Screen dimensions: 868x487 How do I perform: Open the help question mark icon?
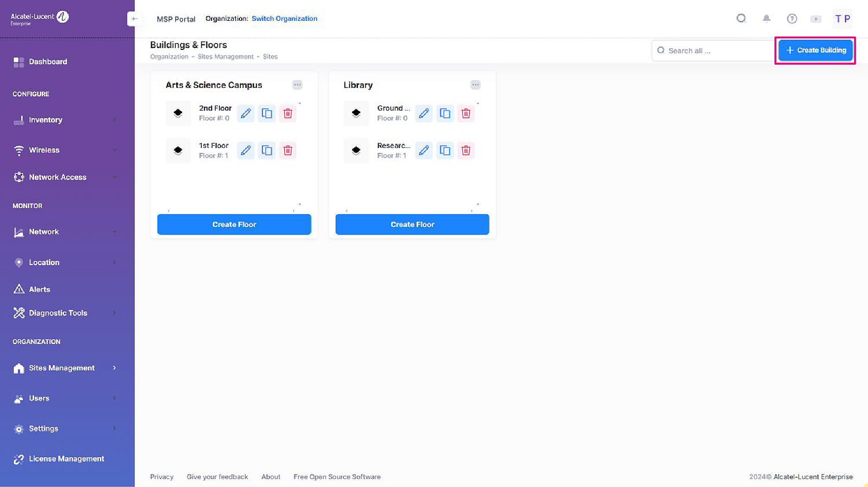pyautogui.click(x=792, y=18)
